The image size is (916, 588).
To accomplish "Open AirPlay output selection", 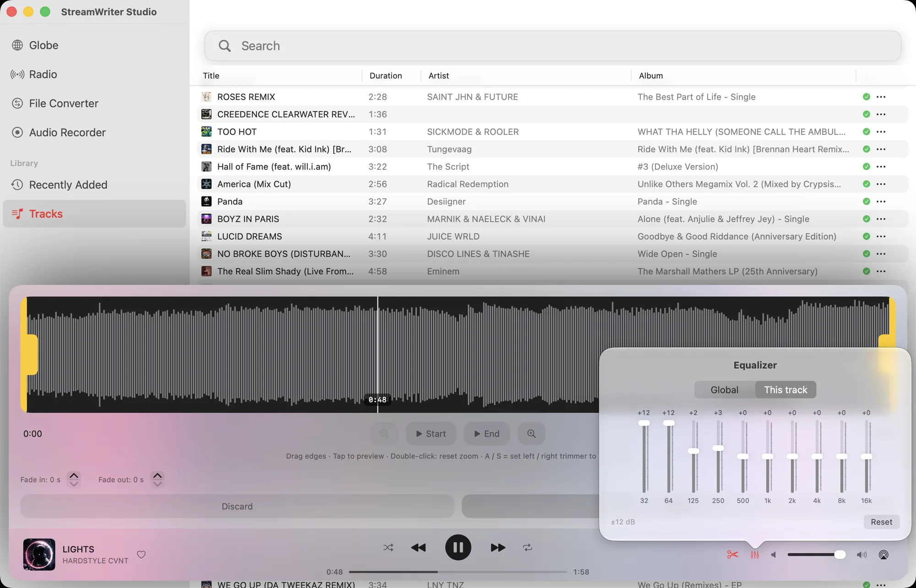I will (883, 555).
